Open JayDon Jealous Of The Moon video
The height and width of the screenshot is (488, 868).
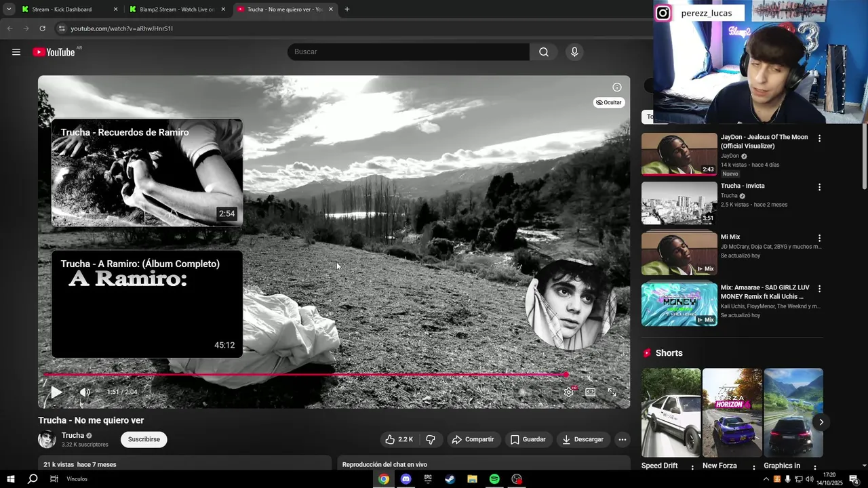pyautogui.click(x=764, y=141)
